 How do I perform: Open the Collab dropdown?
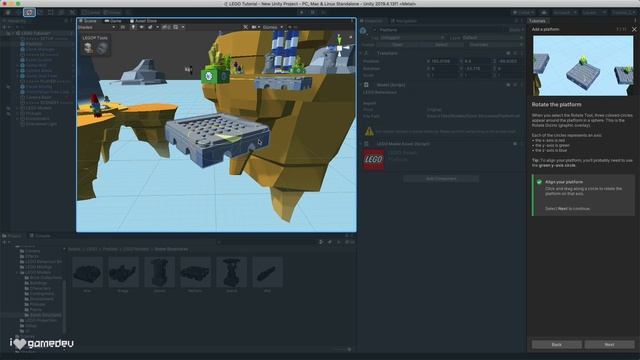[x=524, y=12]
